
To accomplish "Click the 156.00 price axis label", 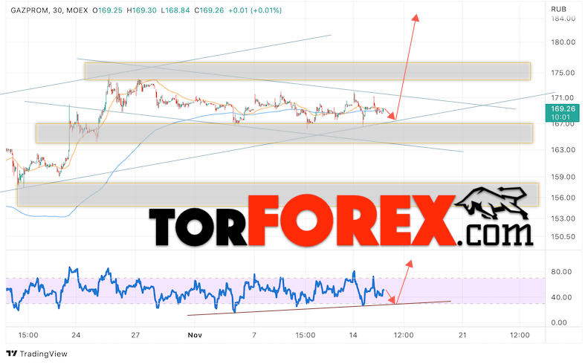I will pyautogui.click(x=563, y=198).
